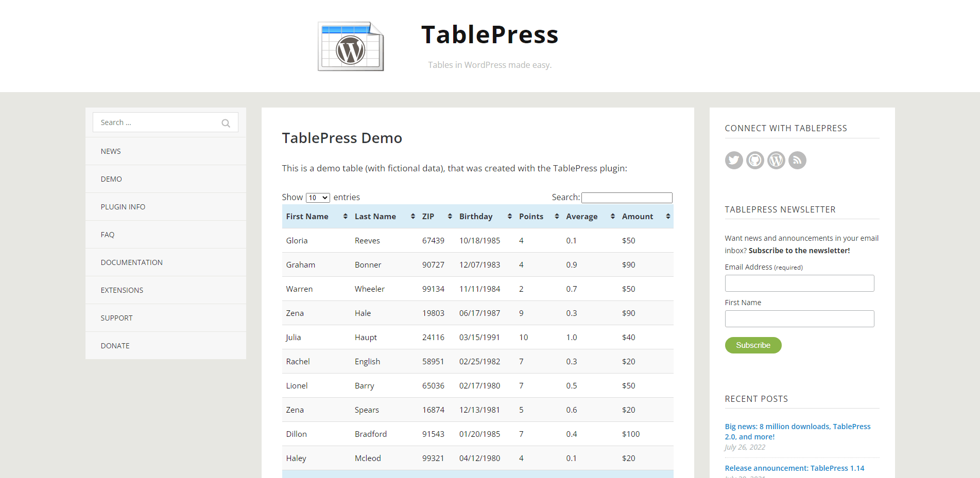Open the SUPPORT menu item
980x478 pixels.
point(166,318)
